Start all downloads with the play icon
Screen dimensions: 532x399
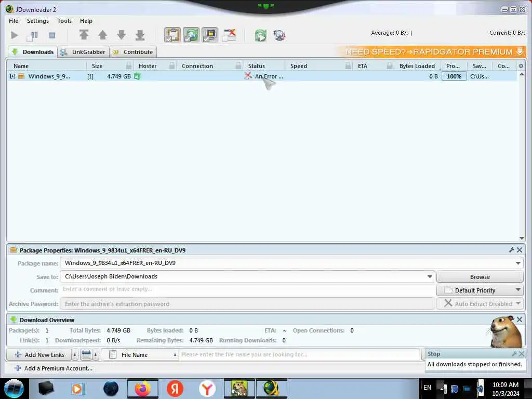14,35
